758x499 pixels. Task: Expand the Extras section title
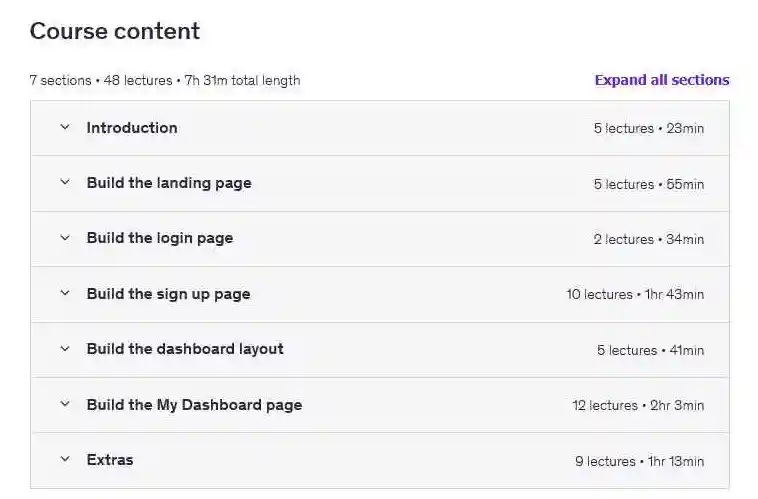point(110,460)
